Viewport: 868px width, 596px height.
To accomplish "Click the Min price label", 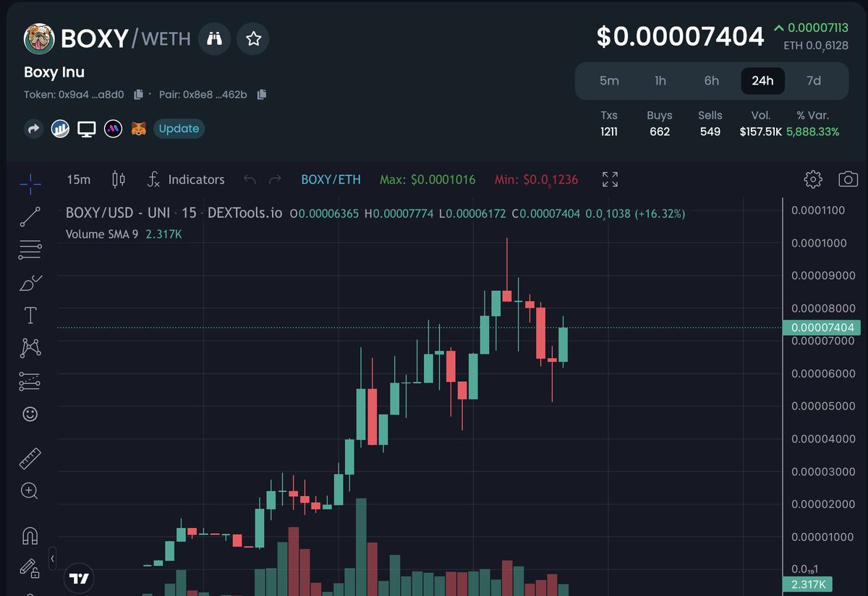I will click(x=536, y=179).
